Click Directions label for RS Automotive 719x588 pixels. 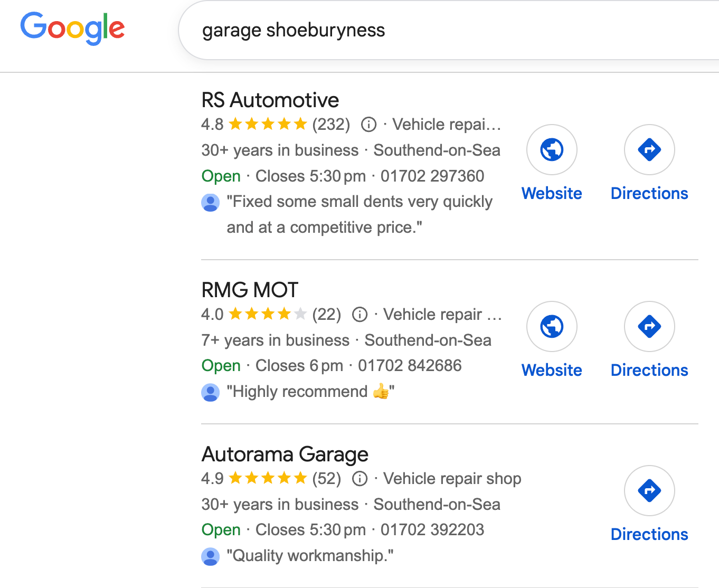[x=649, y=193]
